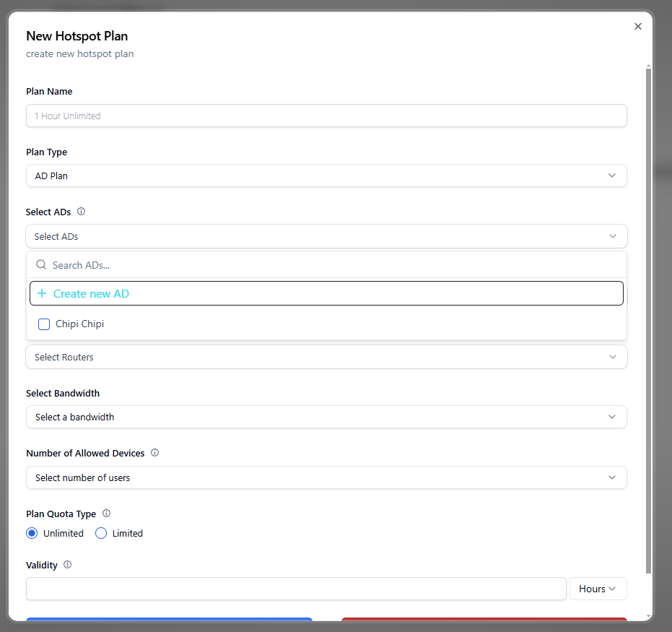
Task: Click the plus icon for Create new AD
Action: click(x=42, y=293)
